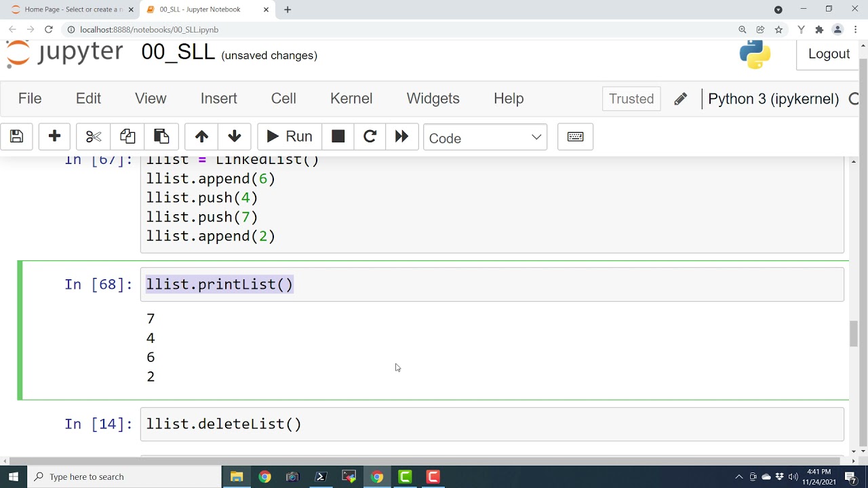Click Python 3 (ipykernel) kernel name
The image size is (868, 488).
point(773,99)
